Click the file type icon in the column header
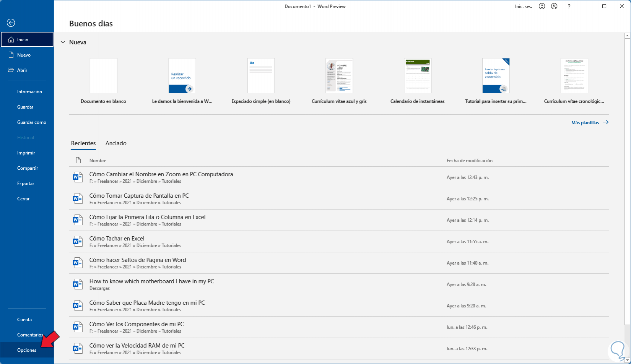Viewport: 631px width, 364px height. click(78, 160)
